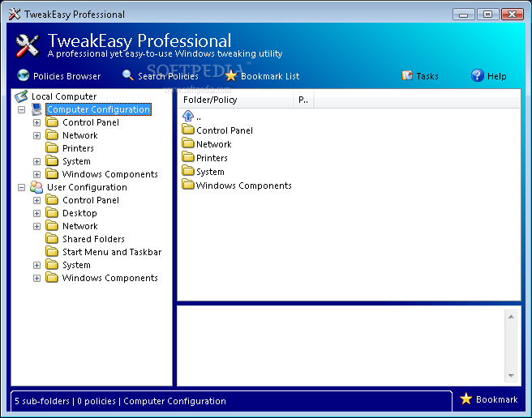
Task: Click the Search Policies magnifier icon
Action: (128, 75)
